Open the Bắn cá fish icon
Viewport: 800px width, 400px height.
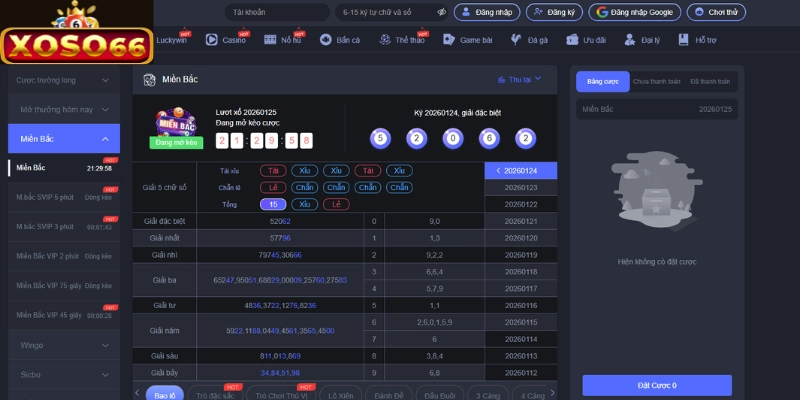[x=326, y=40]
